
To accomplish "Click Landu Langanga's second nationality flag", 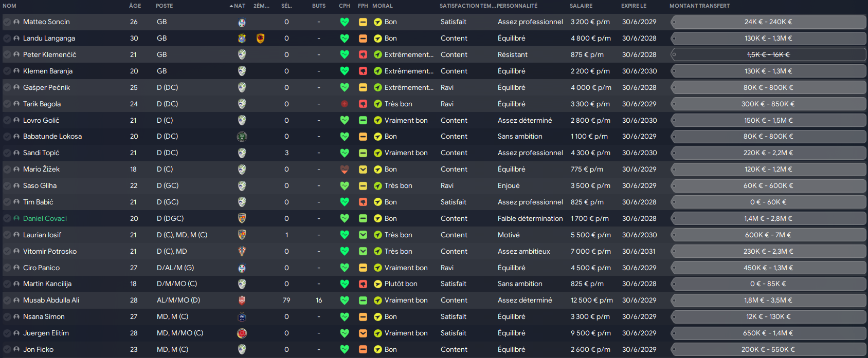I will click(x=260, y=38).
